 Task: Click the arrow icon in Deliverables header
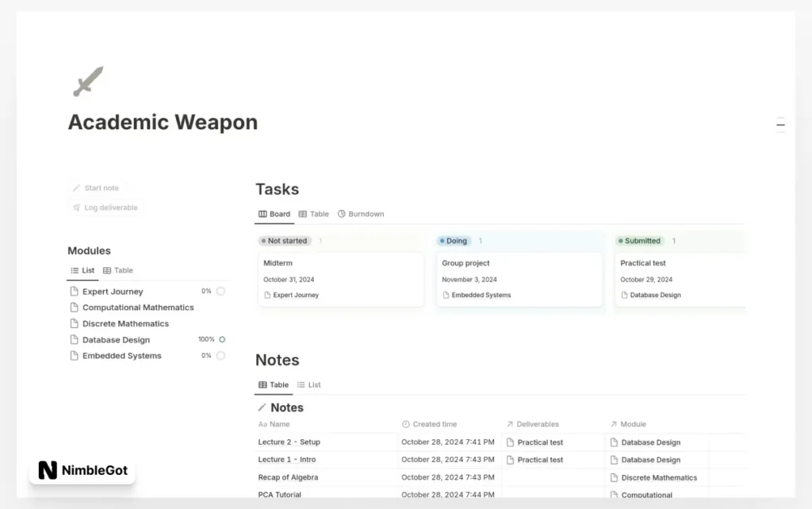tap(510, 424)
